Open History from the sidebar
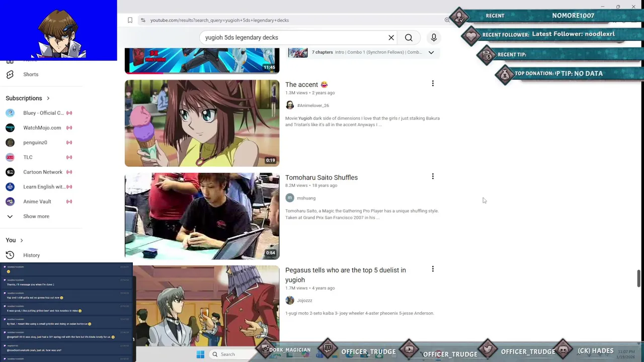The width and height of the screenshot is (644, 362). [31, 255]
